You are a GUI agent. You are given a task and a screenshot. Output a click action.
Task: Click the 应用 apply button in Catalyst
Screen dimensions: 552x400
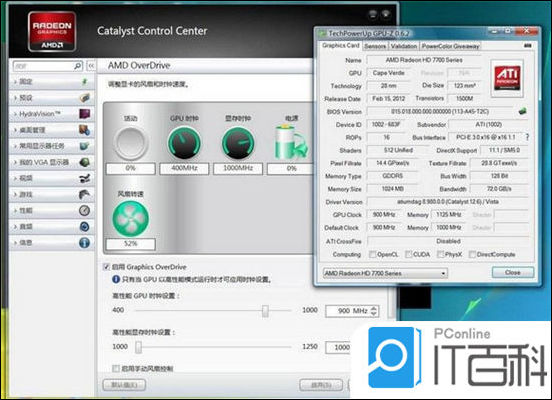(x=321, y=385)
